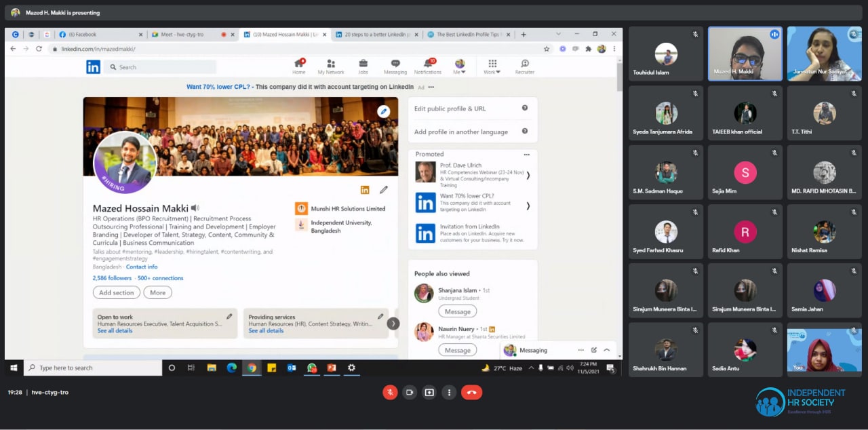The image size is (868, 430).
Task: Click the LinkedIn logo
Action: point(93,66)
